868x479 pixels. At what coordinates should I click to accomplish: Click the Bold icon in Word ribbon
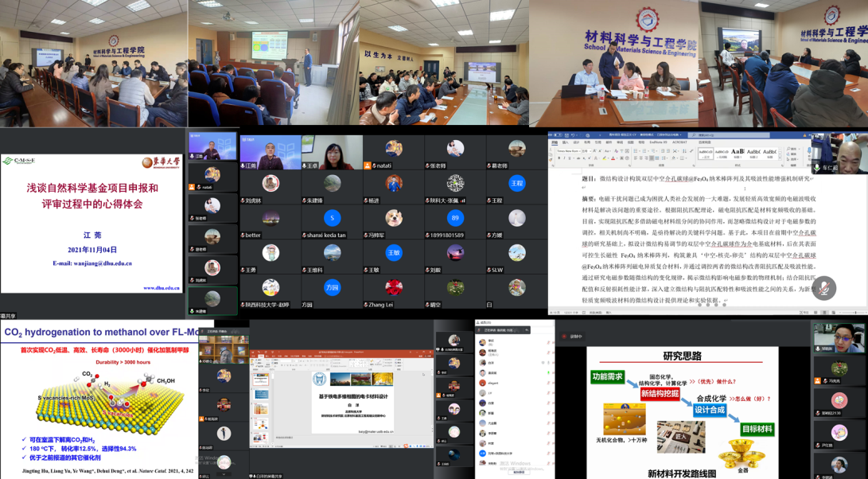[x=559, y=158]
